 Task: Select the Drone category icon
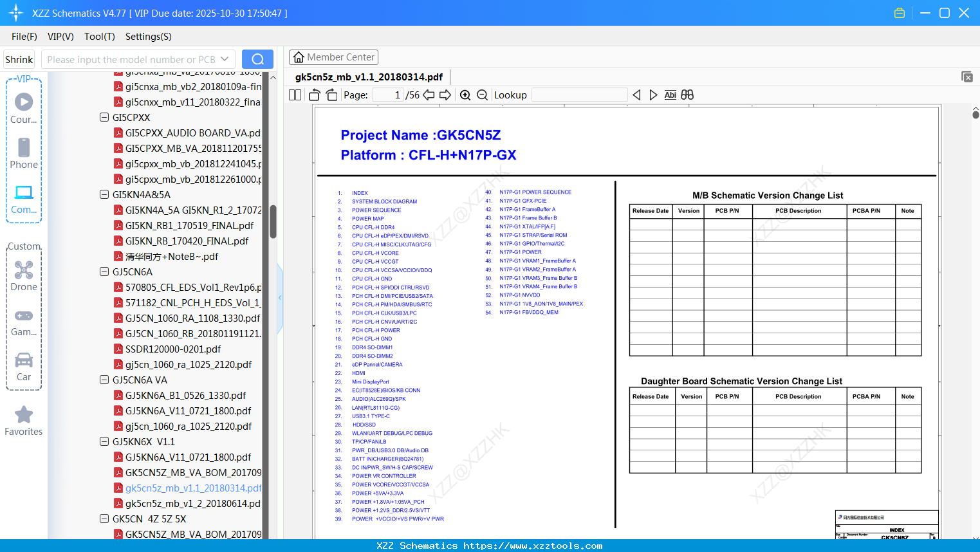(24, 277)
